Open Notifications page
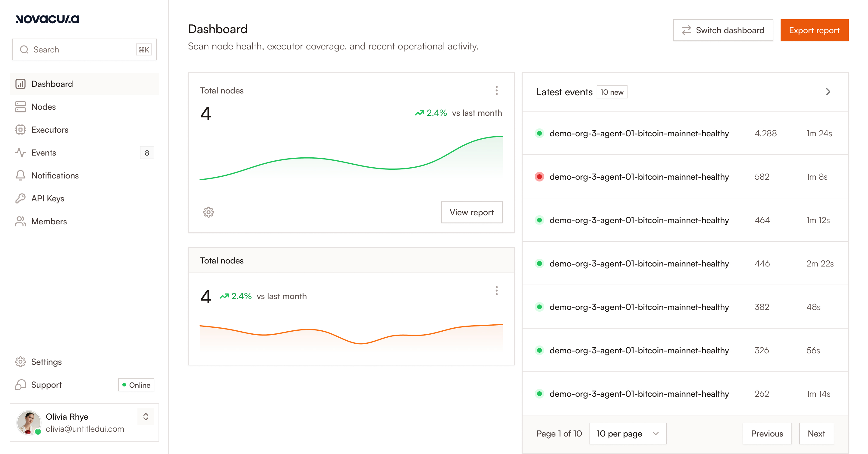The width and height of the screenshot is (868, 454). point(84,175)
